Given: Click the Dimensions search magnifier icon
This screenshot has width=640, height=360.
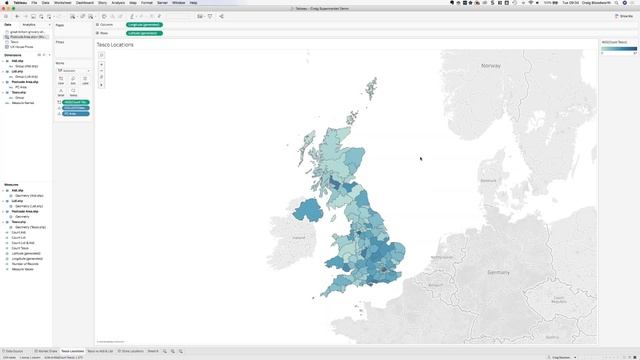Looking at the screenshot, I should tap(44, 55).
